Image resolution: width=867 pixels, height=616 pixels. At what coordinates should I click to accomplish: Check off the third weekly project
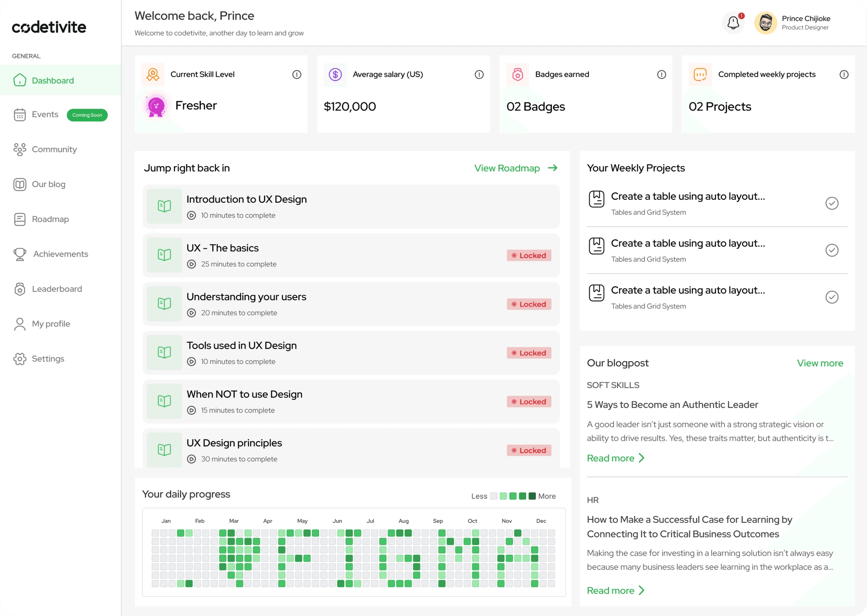point(831,297)
